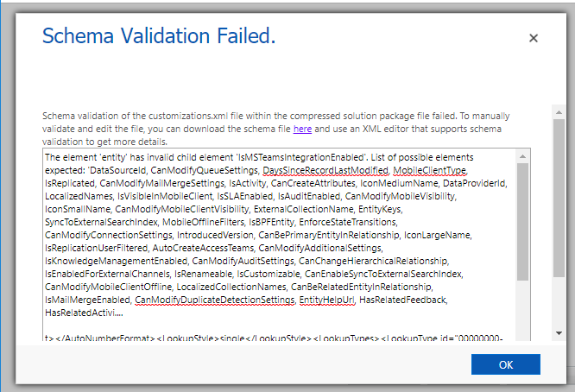
Task: Click the underlined word EntityHelpUrl
Action: point(326,300)
